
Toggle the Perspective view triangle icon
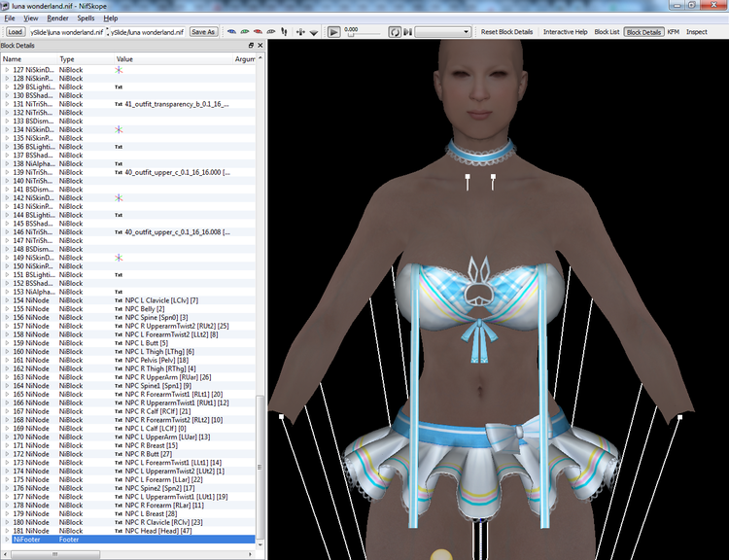[x=314, y=32]
